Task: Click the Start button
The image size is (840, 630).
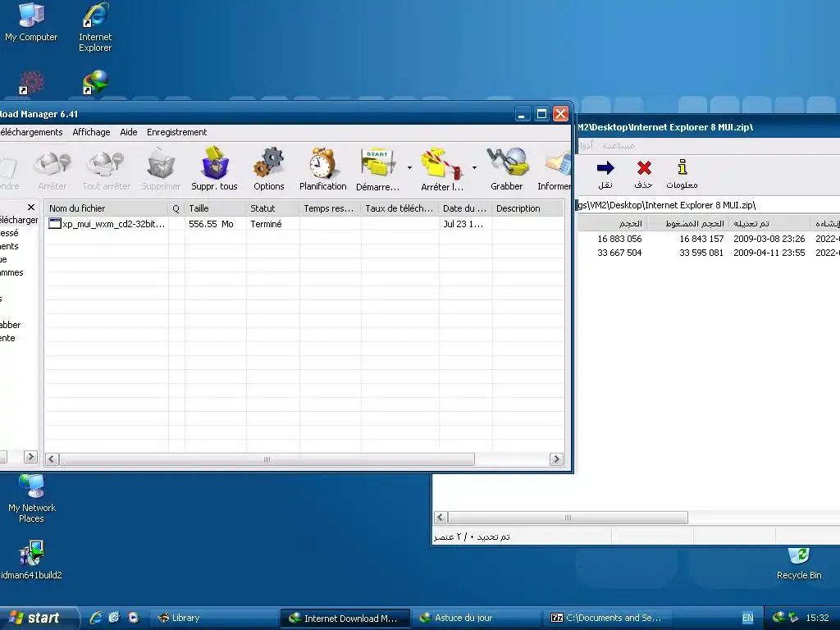Action: click(38, 618)
